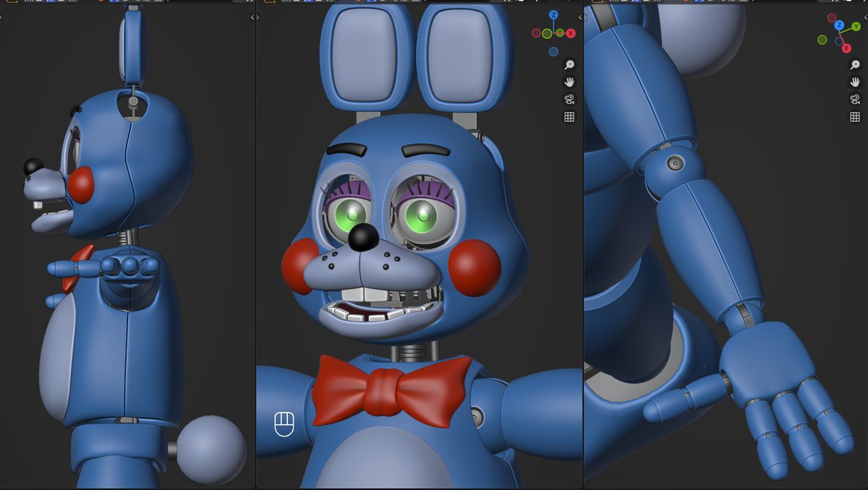Click the Y axis label on middle viewport gizmo
The height and width of the screenshot is (490, 868).
coord(560,33)
